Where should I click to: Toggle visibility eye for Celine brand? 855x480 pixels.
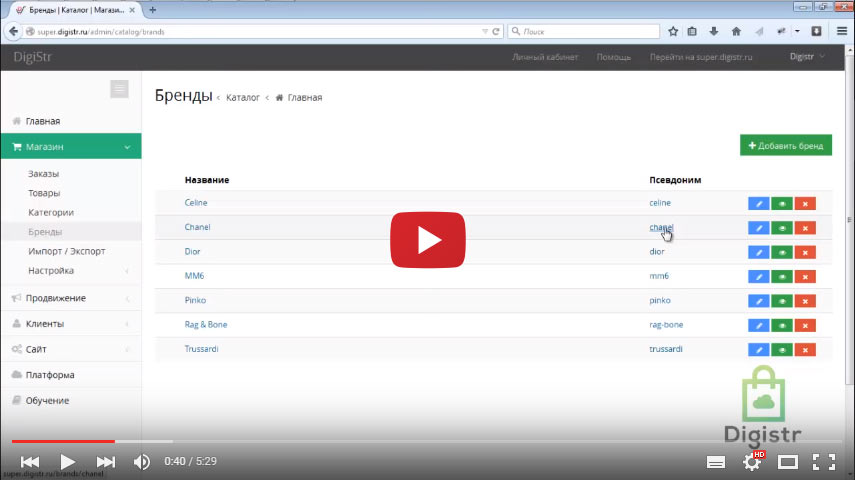tap(782, 203)
